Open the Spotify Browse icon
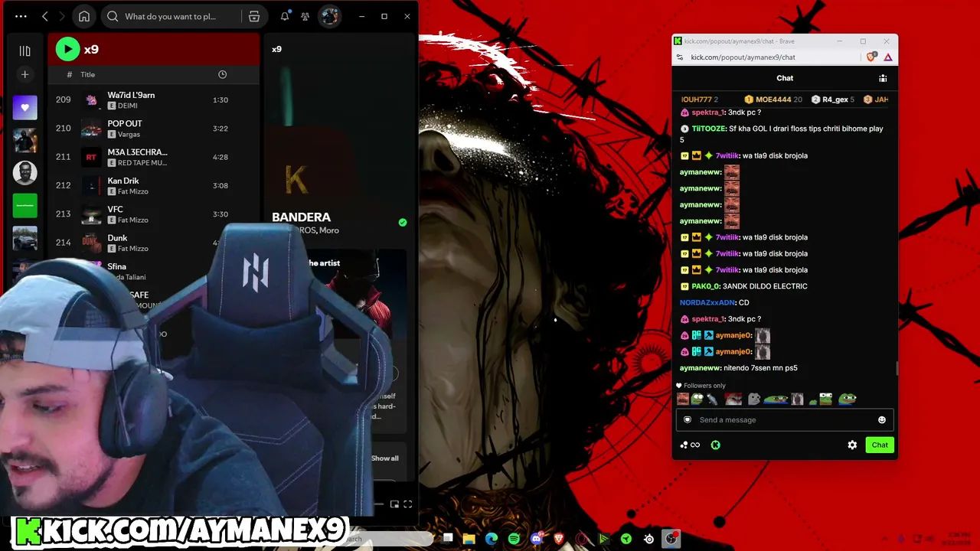This screenshot has width=980, height=551. [x=254, y=16]
